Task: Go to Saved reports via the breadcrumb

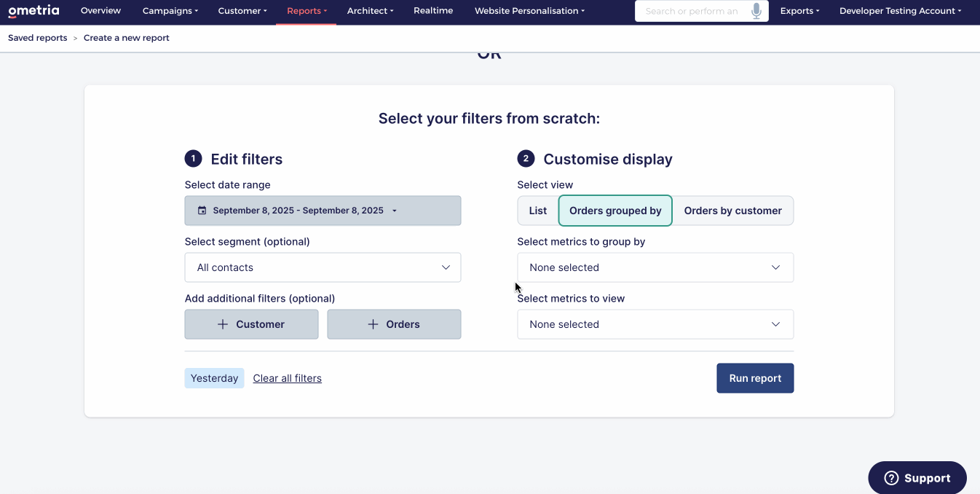Action: point(37,37)
